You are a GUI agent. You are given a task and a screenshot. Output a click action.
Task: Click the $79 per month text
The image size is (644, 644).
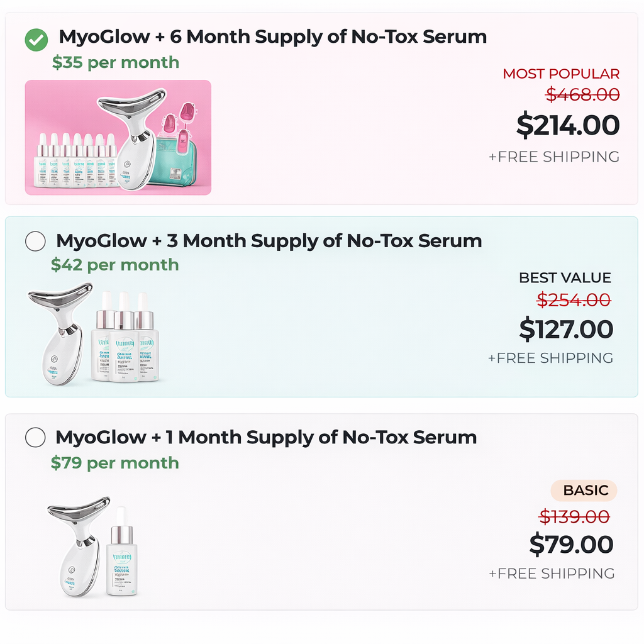click(114, 463)
